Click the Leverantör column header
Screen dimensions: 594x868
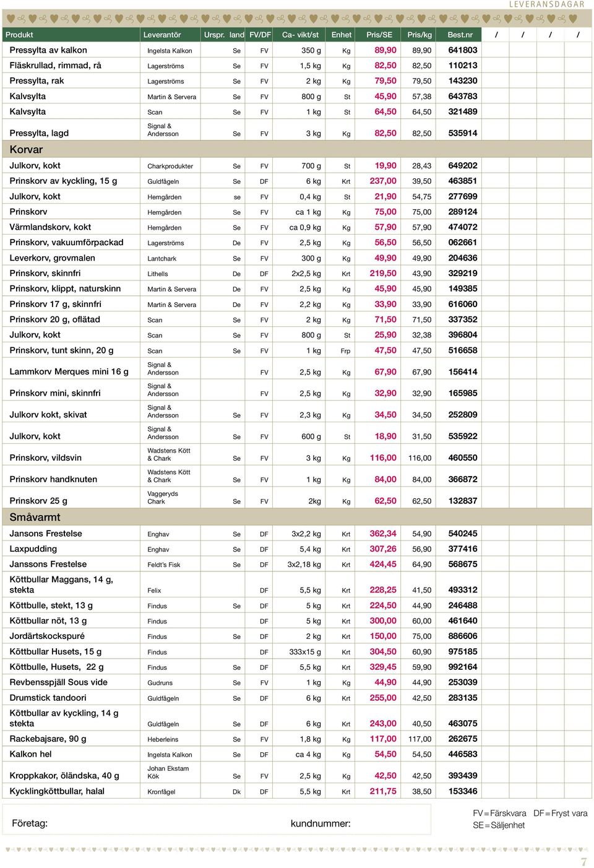[x=162, y=35]
